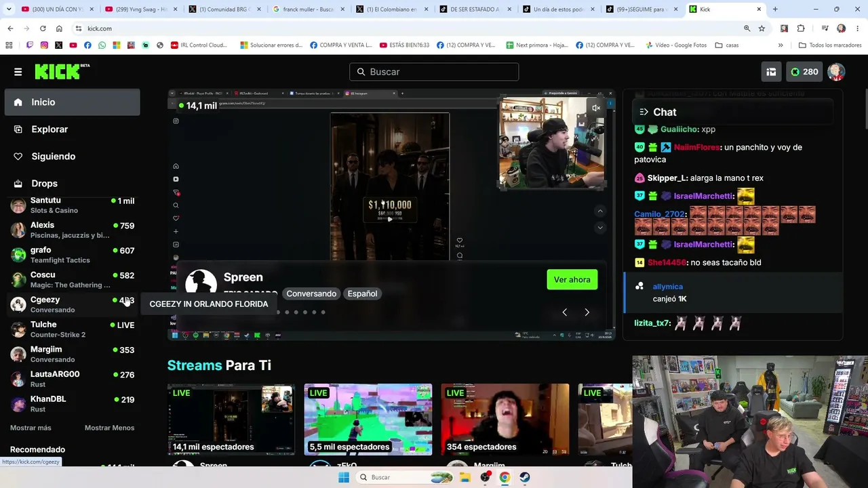The image size is (868, 488).
Task: Open Tulche's Counter-Strike 2 channel
Action: pos(73,329)
